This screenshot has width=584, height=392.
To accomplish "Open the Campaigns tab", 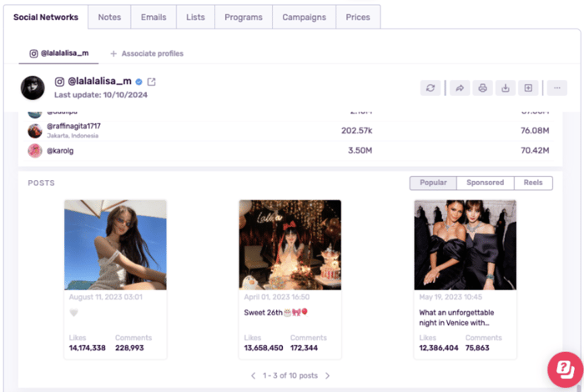I will pyautogui.click(x=304, y=17).
